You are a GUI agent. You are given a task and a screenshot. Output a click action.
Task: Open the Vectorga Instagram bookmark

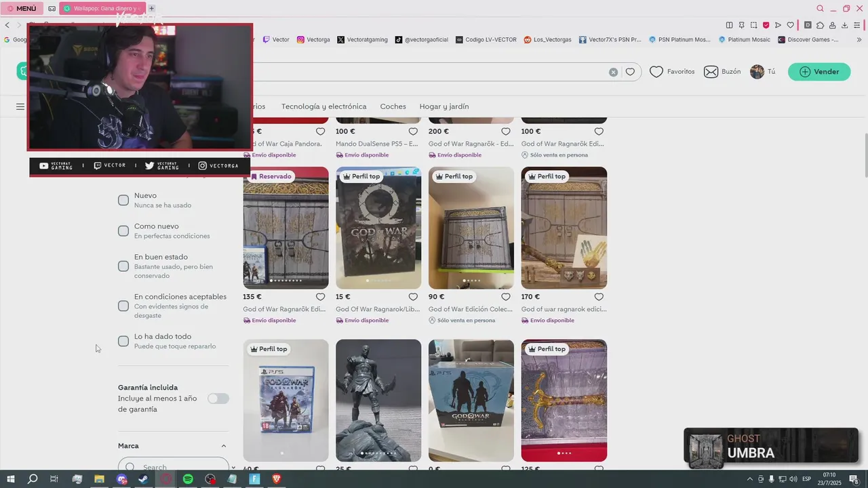click(313, 39)
